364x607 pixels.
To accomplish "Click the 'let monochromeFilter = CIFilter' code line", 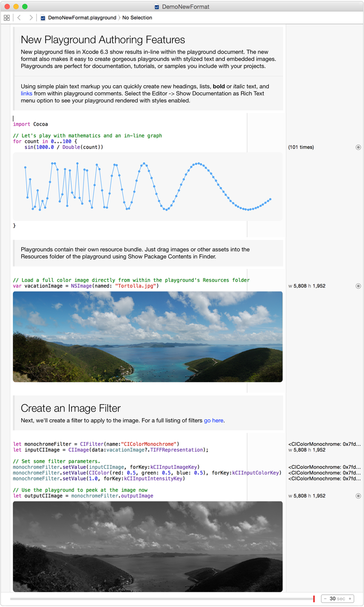I will point(96,444).
